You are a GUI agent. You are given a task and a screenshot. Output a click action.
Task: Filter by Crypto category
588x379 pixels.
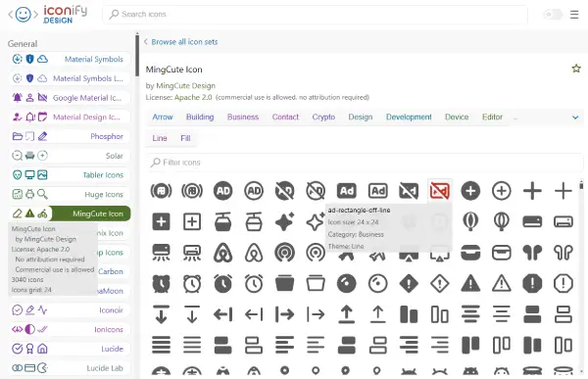(x=323, y=117)
